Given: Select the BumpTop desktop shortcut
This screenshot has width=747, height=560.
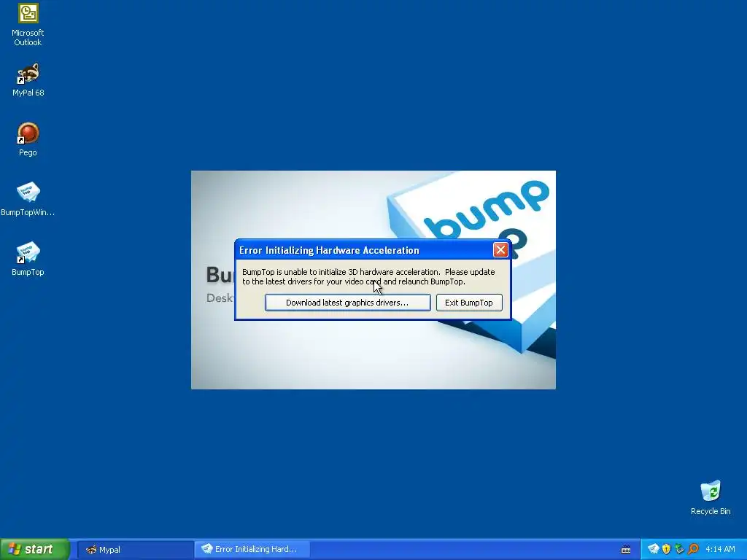Looking at the screenshot, I should (x=28, y=259).
